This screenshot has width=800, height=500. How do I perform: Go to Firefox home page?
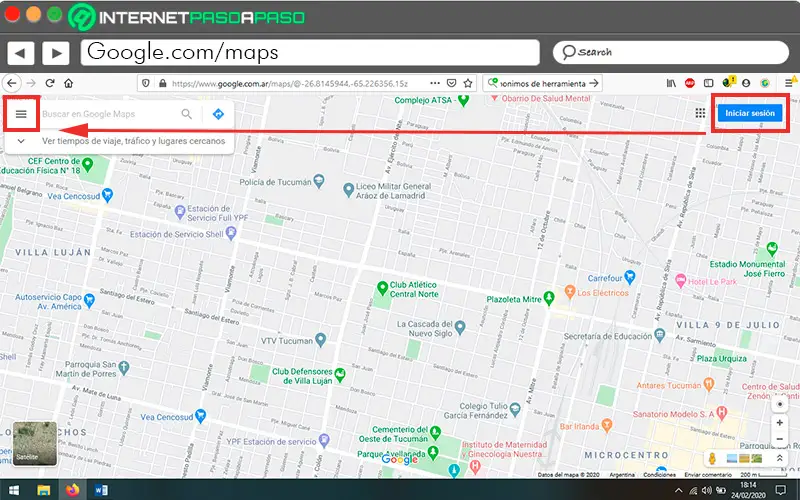tap(68, 83)
